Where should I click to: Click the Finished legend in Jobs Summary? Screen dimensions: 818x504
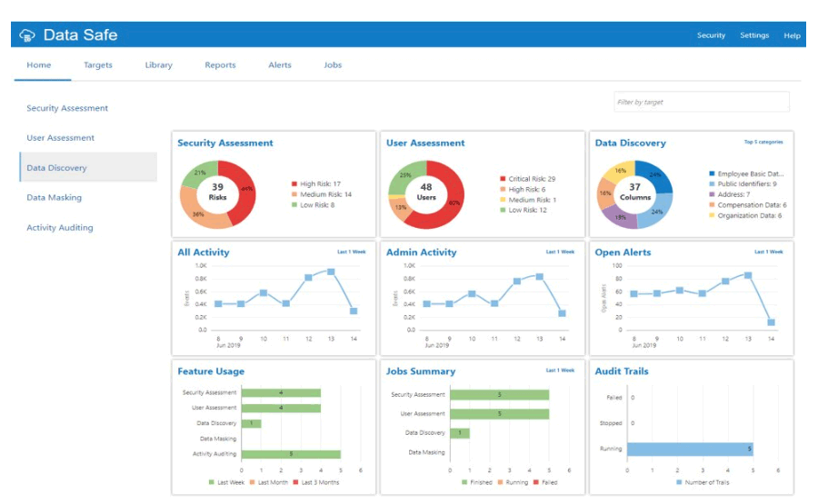(477, 482)
